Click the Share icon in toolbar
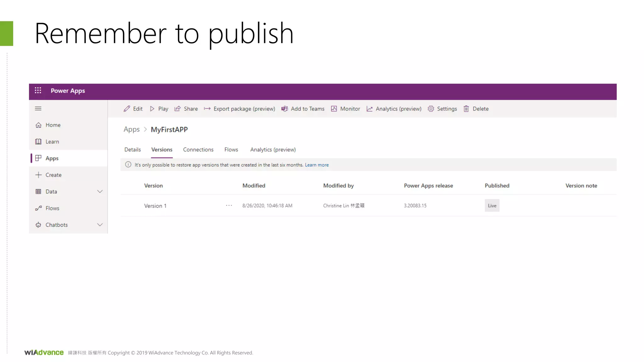The height and width of the screenshot is (362, 644). 178,109
